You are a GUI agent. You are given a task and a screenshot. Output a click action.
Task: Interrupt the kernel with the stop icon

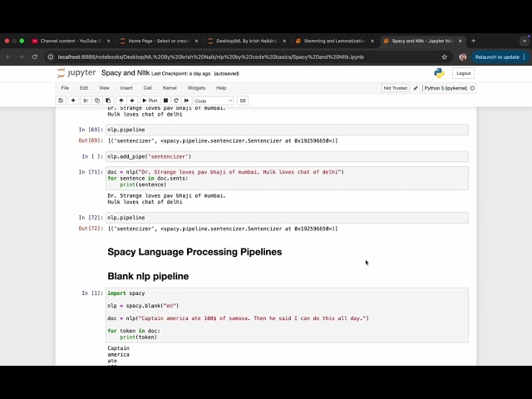point(165,101)
